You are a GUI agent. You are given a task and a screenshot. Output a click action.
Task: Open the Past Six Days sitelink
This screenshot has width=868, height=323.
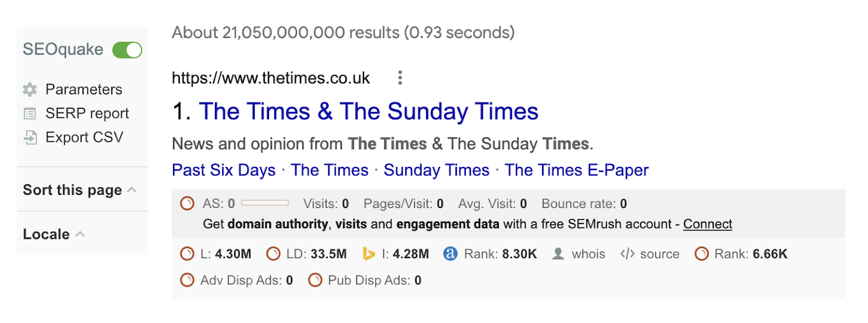pyautogui.click(x=224, y=170)
